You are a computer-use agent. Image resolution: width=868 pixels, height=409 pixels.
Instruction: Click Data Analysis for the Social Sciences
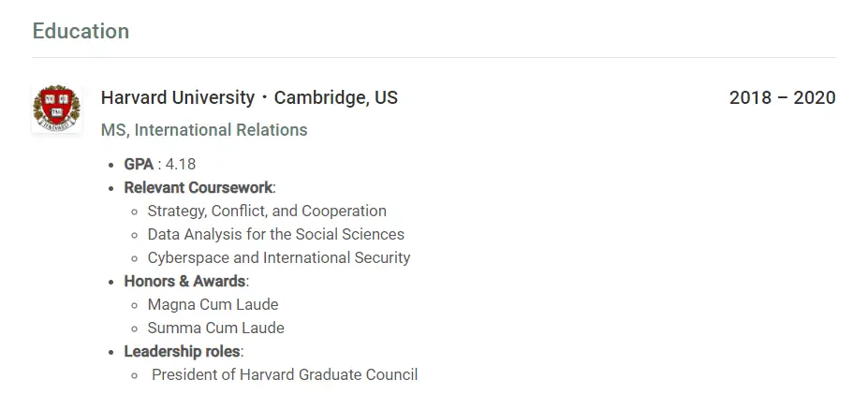coord(275,235)
